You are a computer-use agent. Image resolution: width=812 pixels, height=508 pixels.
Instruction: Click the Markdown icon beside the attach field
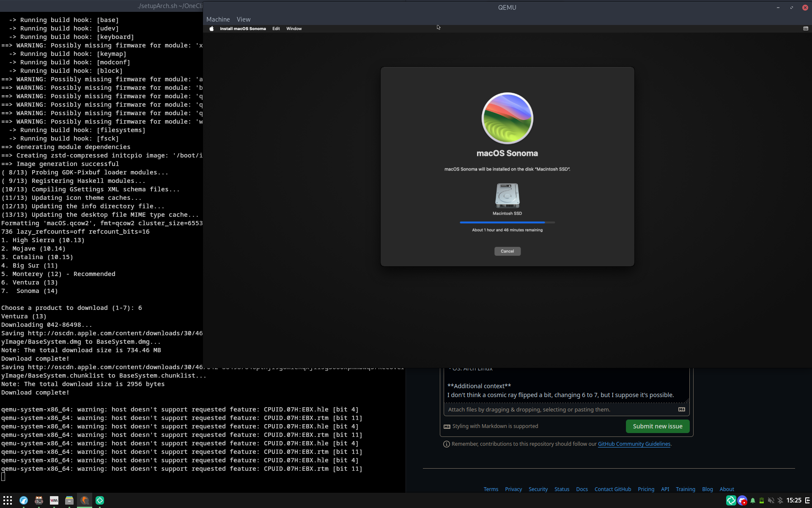click(681, 409)
